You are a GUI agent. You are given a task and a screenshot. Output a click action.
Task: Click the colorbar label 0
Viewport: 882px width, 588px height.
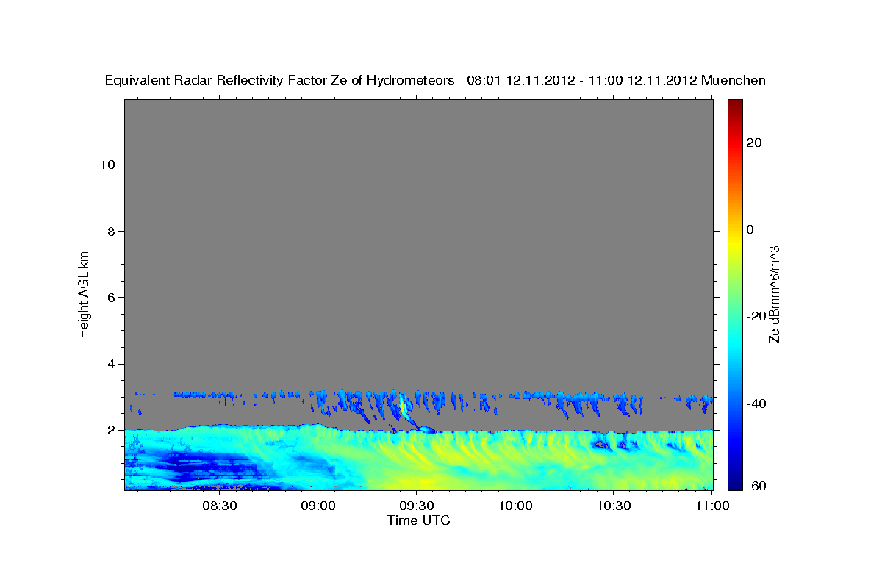751,229
